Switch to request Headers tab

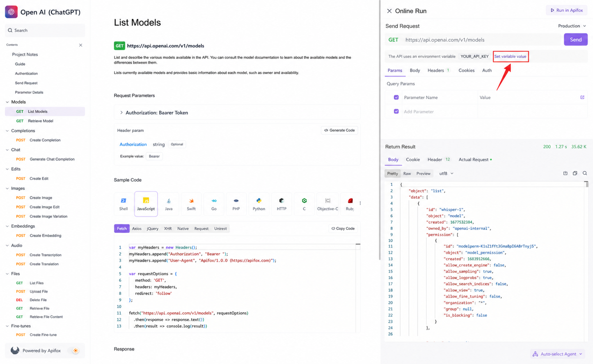click(438, 70)
